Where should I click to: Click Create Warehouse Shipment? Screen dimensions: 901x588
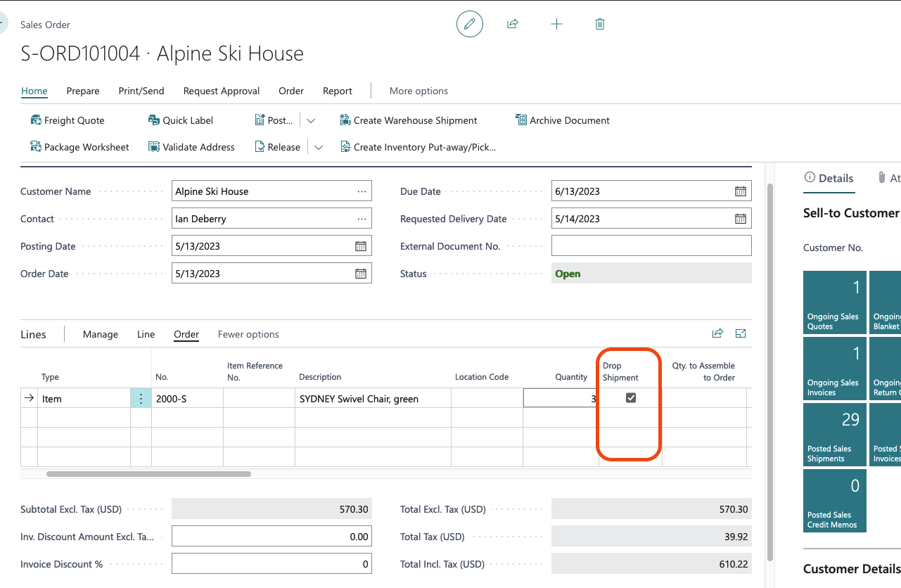click(409, 120)
